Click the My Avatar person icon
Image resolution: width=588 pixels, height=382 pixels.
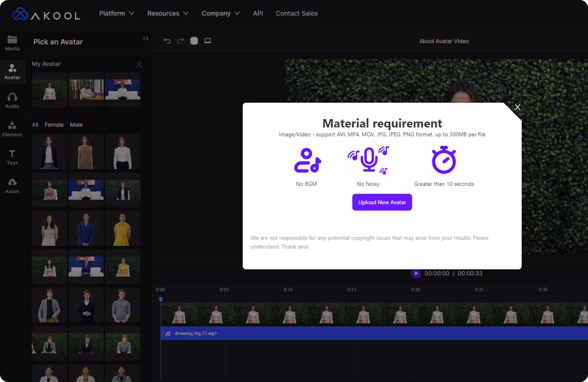(139, 64)
